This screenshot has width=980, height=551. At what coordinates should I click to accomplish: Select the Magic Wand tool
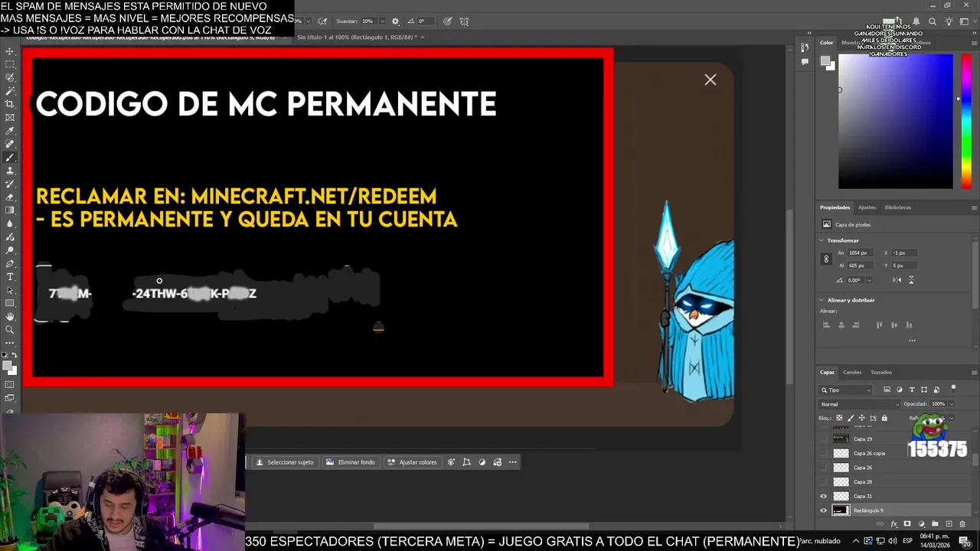click(x=10, y=91)
